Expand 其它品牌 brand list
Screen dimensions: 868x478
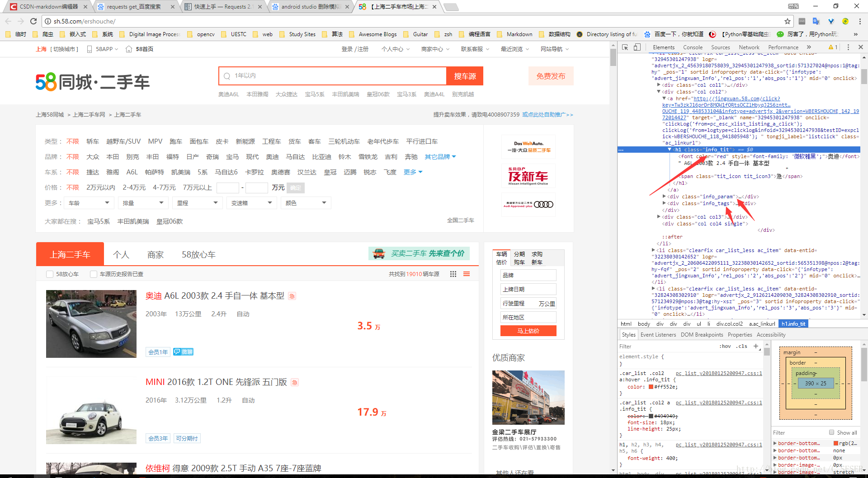pyautogui.click(x=440, y=157)
